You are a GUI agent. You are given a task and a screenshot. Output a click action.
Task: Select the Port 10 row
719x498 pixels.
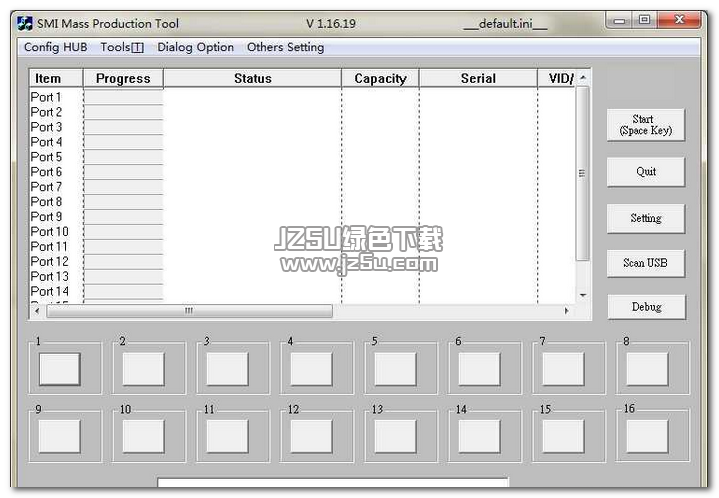pyautogui.click(x=302, y=232)
